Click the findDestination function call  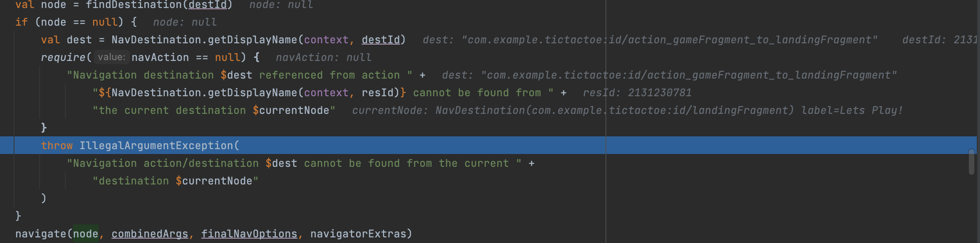pos(134,5)
